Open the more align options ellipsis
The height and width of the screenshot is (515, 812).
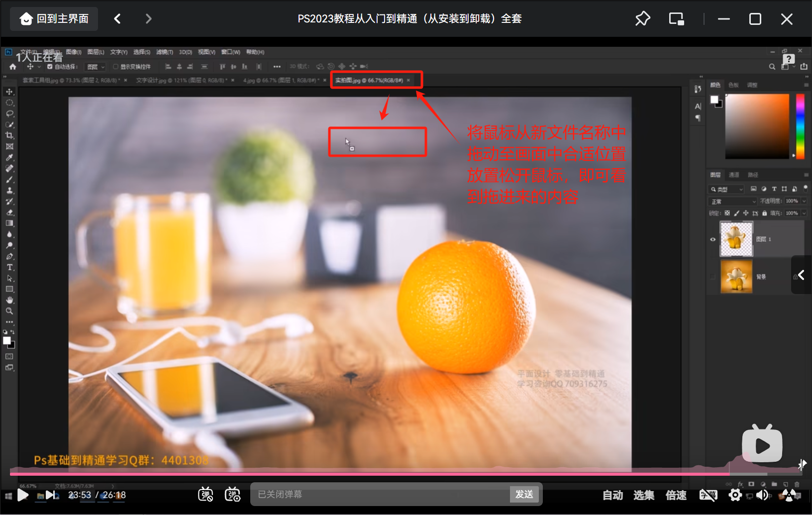(x=277, y=67)
